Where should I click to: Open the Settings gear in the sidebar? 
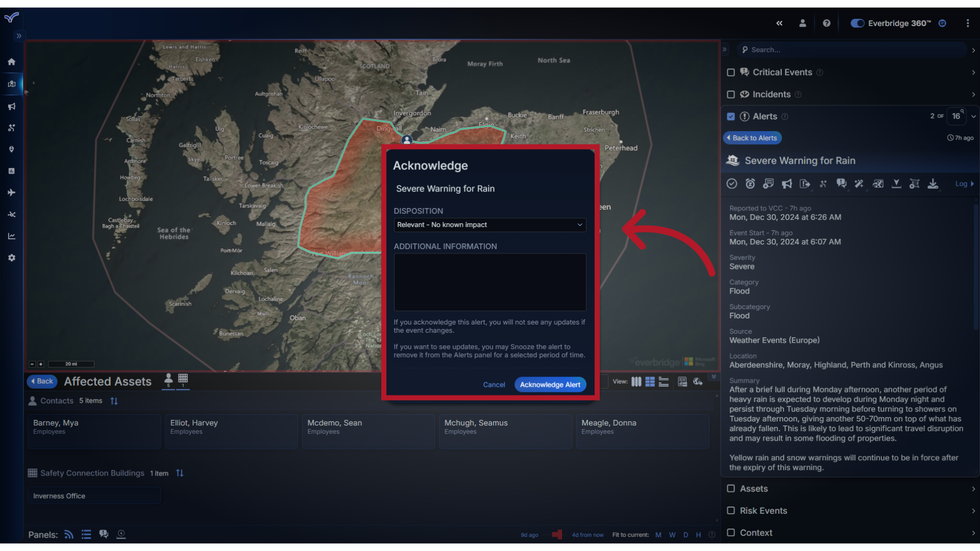click(x=11, y=258)
